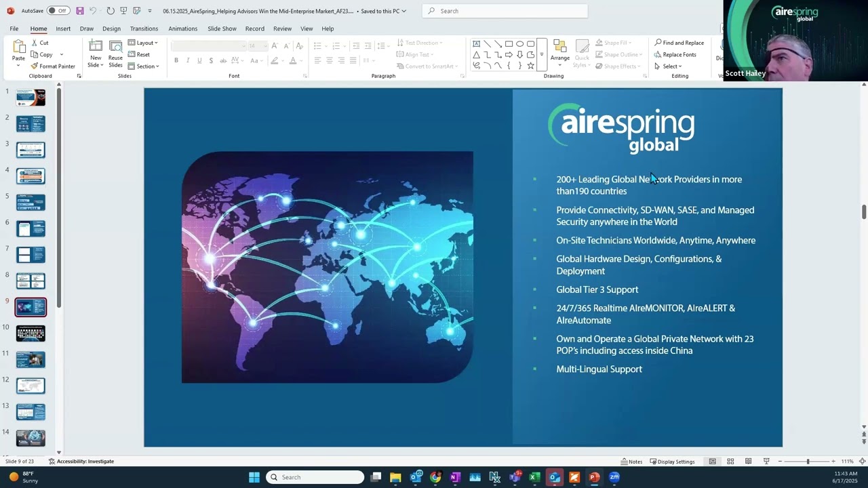Select the down block arrow shape
This screenshot has width=868, height=488.
[x=519, y=55]
